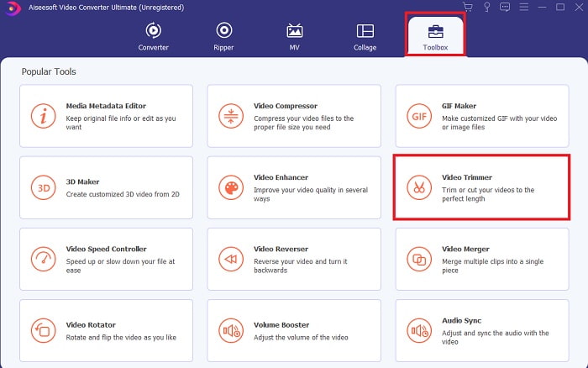Click the Toolbox briefcase icon
This screenshot has width=588, height=368.
[435, 32]
